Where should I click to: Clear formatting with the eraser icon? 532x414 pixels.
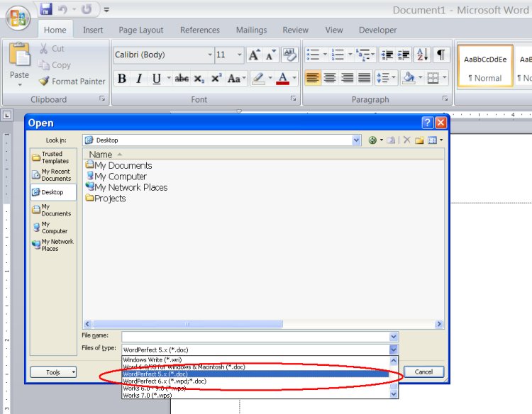pyautogui.click(x=289, y=55)
